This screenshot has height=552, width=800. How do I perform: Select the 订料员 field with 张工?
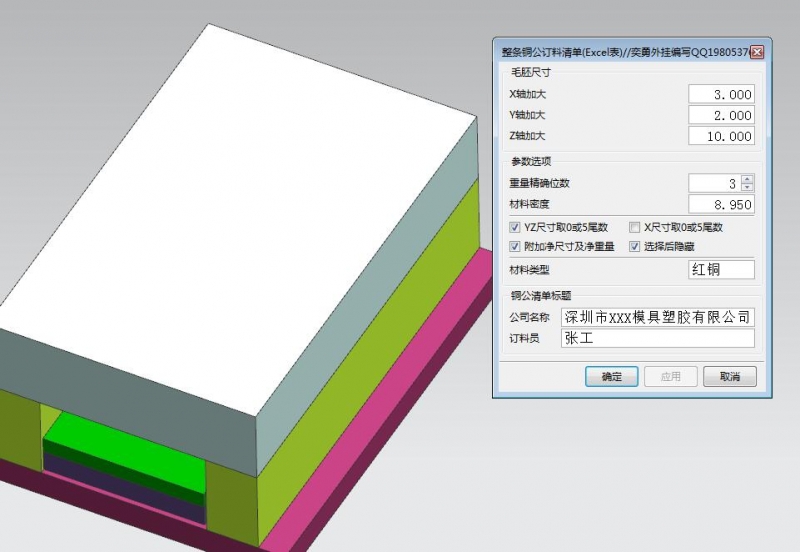pyautogui.click(x=657, y=338)
